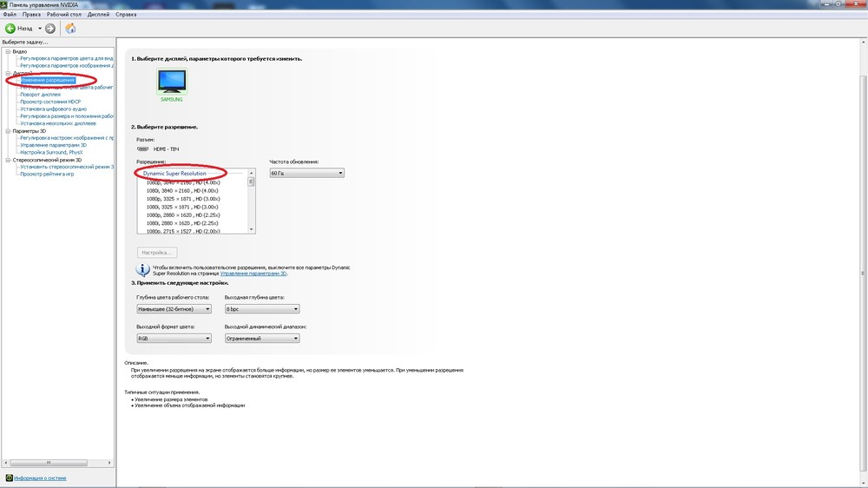Click the NVIDIA title bar icon
The image size is (868, 488).
tap(3, 4)
